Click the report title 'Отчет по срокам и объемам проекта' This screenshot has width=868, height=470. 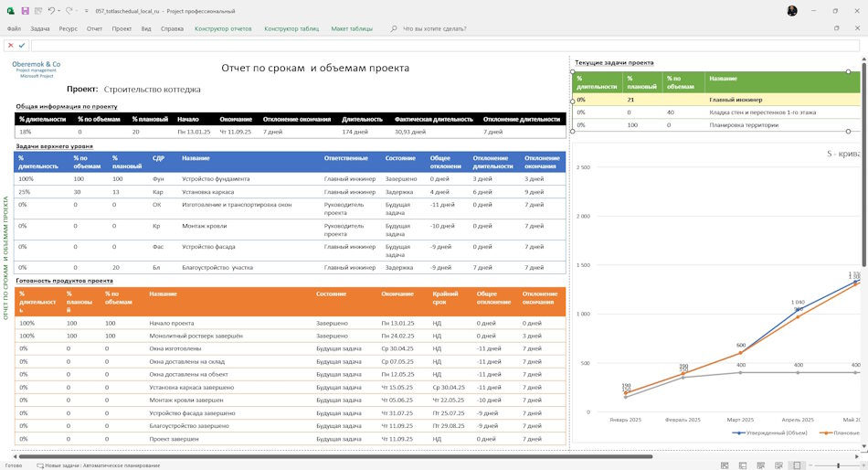[x=315, y=69]
